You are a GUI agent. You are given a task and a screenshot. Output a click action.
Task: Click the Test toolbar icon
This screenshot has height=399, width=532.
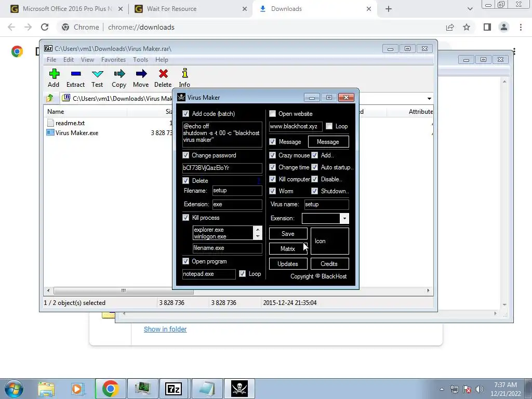[x=97, y=74]
